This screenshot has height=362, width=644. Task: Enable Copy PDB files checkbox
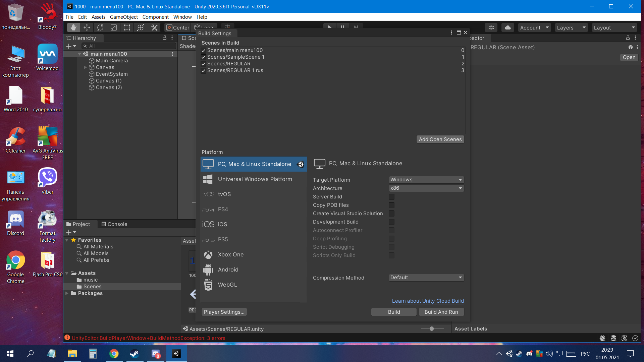(391, 205)
